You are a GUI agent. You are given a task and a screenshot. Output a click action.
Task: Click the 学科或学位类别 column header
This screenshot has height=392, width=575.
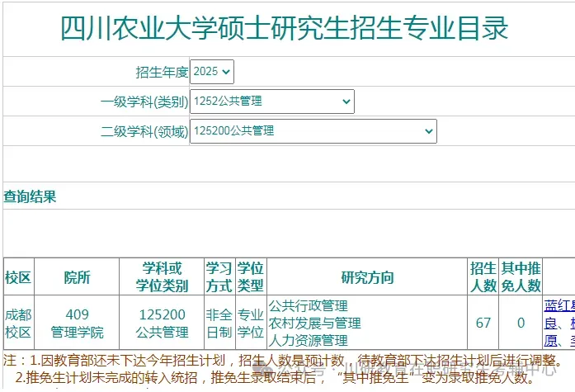(x=162, y=276)
